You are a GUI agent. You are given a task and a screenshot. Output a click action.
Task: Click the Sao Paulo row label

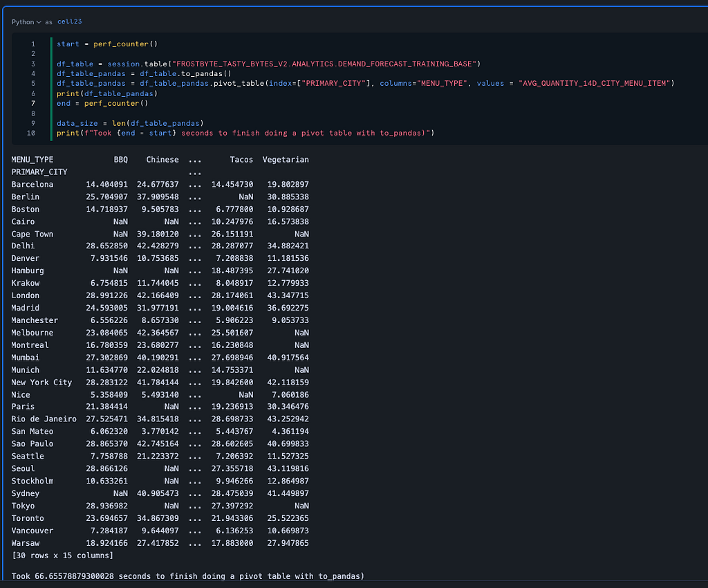(32, 444)
